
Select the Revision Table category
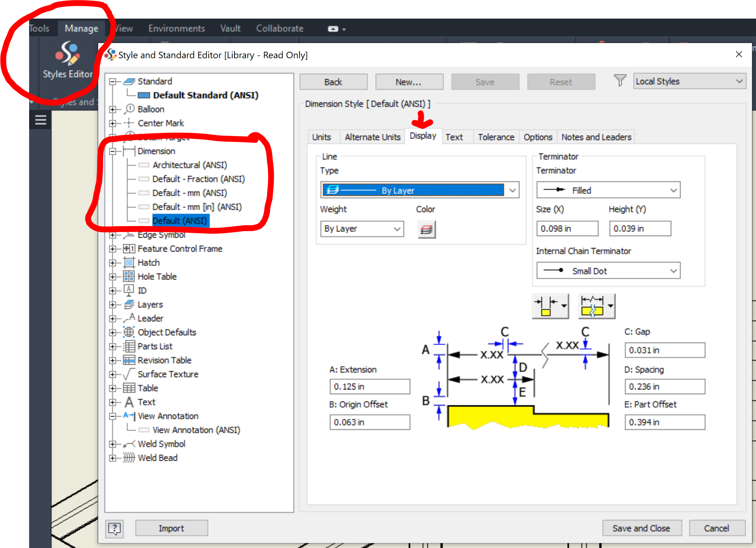(x=164, y=360)
